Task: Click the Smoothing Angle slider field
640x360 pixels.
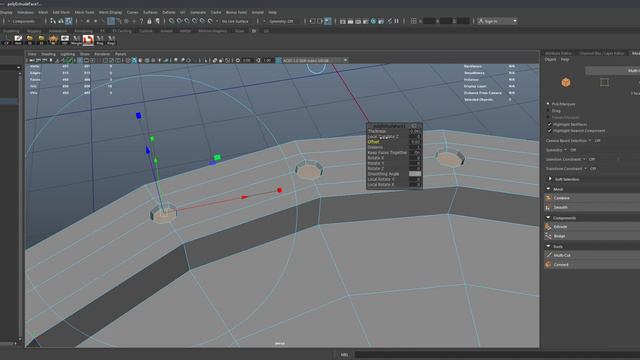Action: click(415, 173)
